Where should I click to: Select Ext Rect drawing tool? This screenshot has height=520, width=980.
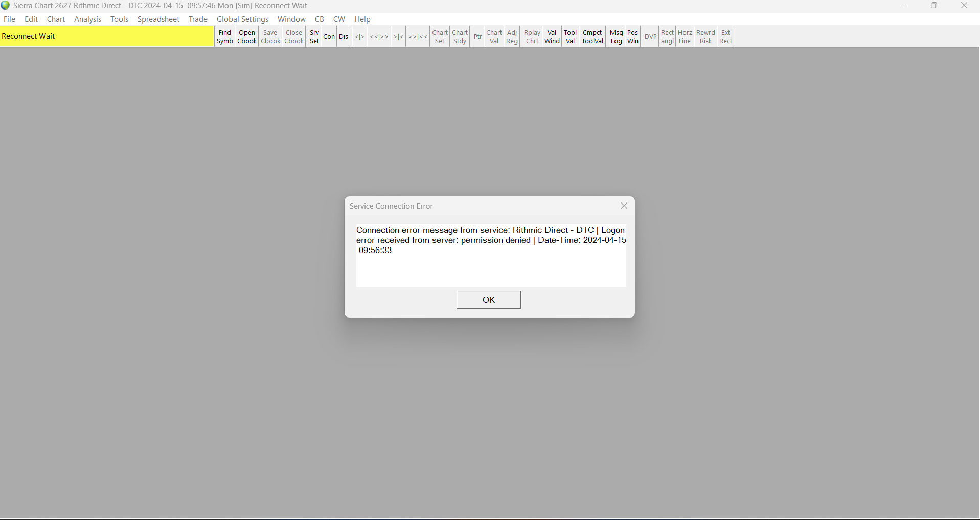click(x=726, y=37)
